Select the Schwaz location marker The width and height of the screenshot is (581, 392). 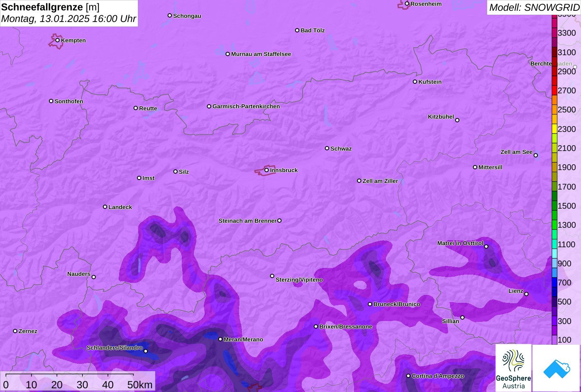[327, 148]
